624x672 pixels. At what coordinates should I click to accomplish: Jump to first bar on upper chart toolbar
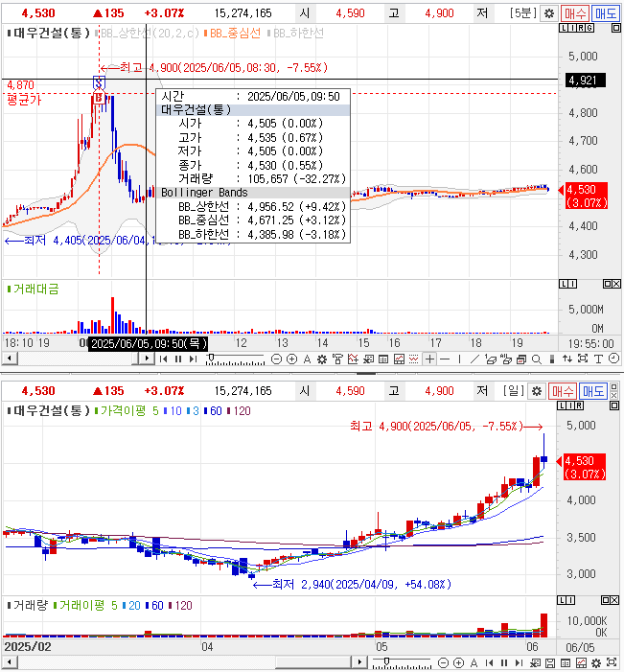point(163,359)
